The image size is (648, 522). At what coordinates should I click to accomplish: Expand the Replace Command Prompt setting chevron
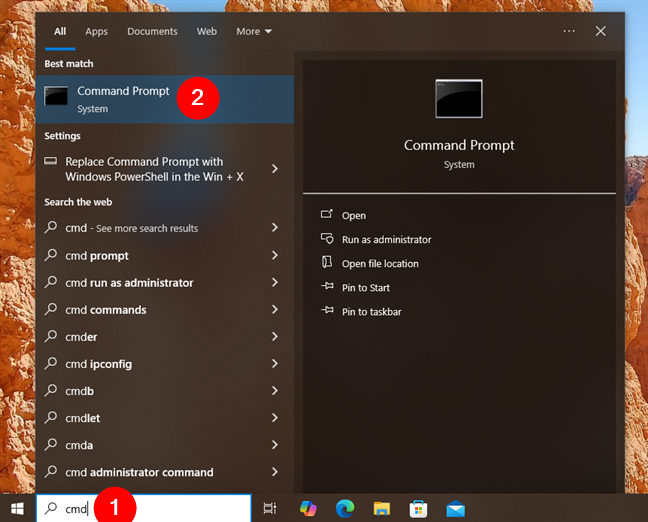[x=275, y=169]
